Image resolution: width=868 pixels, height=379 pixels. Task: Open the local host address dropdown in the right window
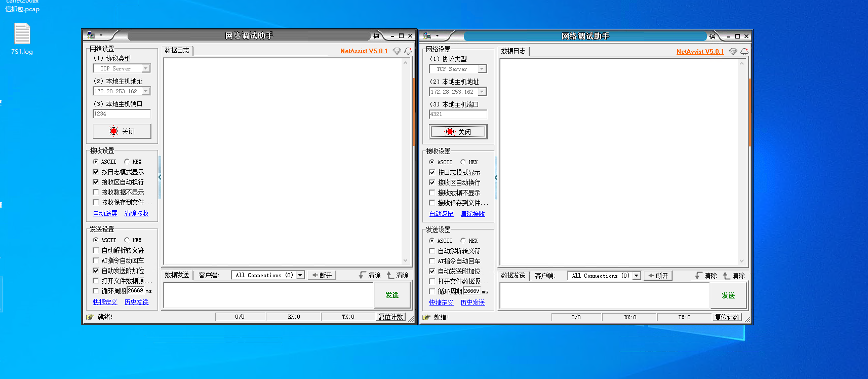(482, 92)
